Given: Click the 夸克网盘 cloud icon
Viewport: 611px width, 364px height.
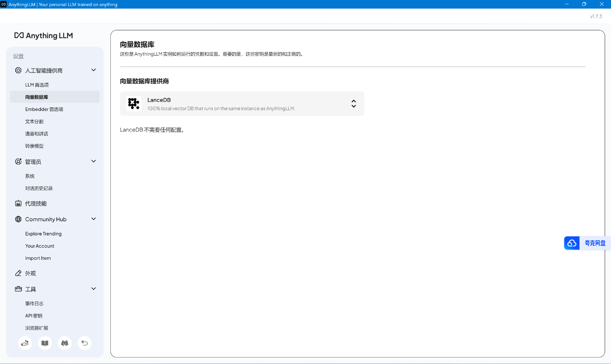Looking at the screenshot, I should pyautogui.click(x=572, y=243).
